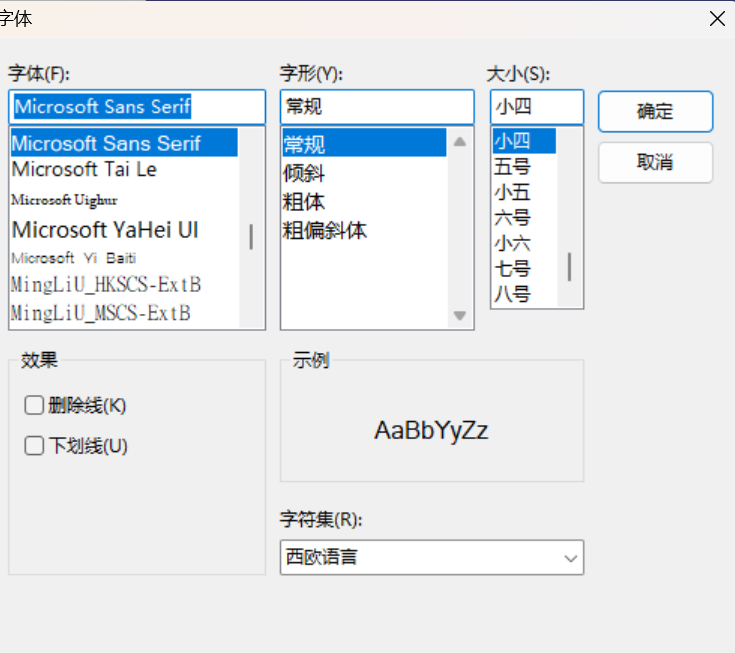Click the size list scrollbar thumb
Viewport: 735px width, 653px height.
point(570,267)
